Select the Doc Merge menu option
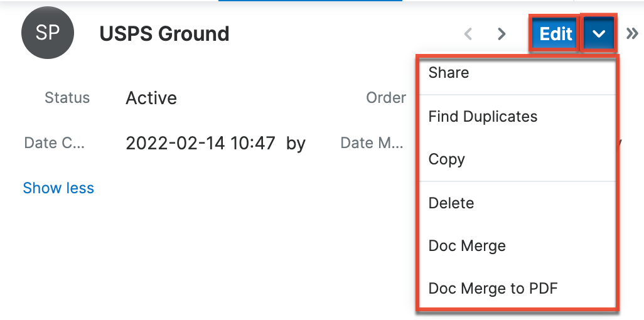Image resolution: width=644 pixels, height=320 pixels. (x=466, y=246)
